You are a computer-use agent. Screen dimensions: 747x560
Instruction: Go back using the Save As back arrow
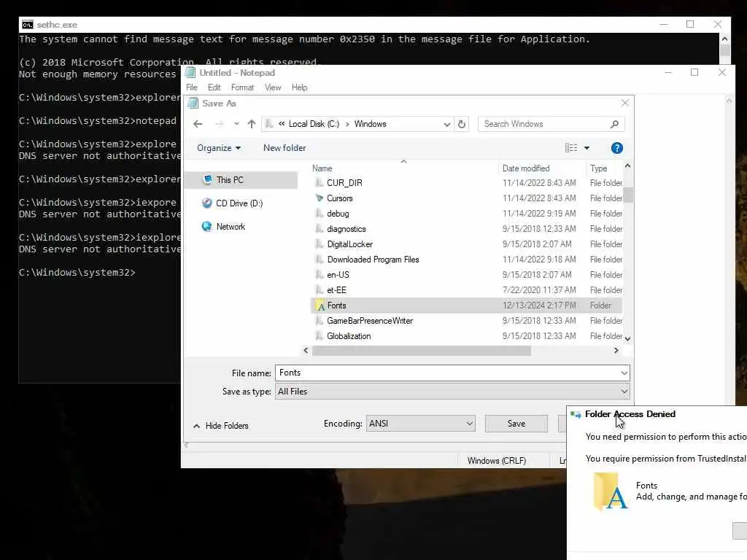tap(198, 124)
